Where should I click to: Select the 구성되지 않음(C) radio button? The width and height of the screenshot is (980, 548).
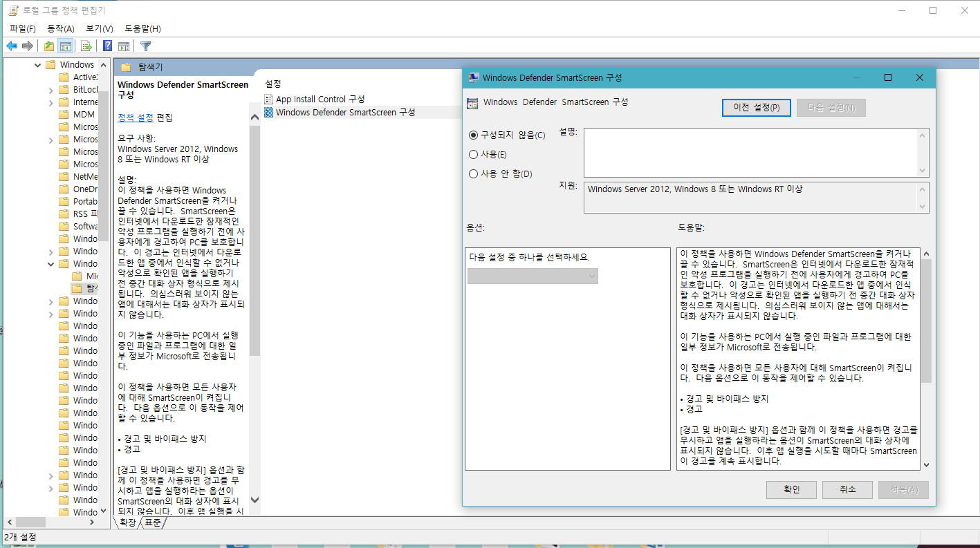click(474, 135)
